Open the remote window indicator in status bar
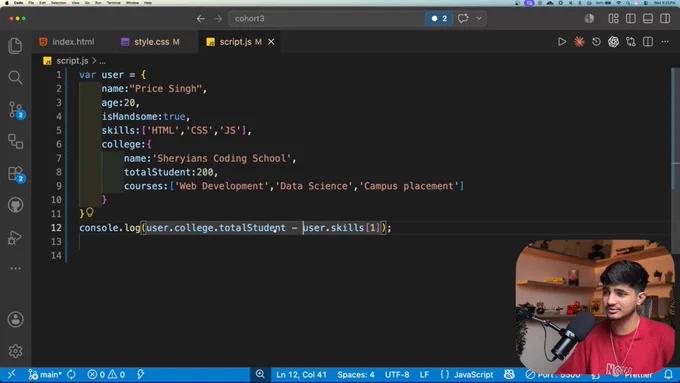The height and width of the screenshot is (383, 680). (x=11, y=374)
